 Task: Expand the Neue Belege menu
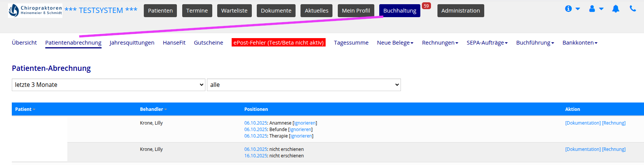pyautogui.click(x=395, y=43)
